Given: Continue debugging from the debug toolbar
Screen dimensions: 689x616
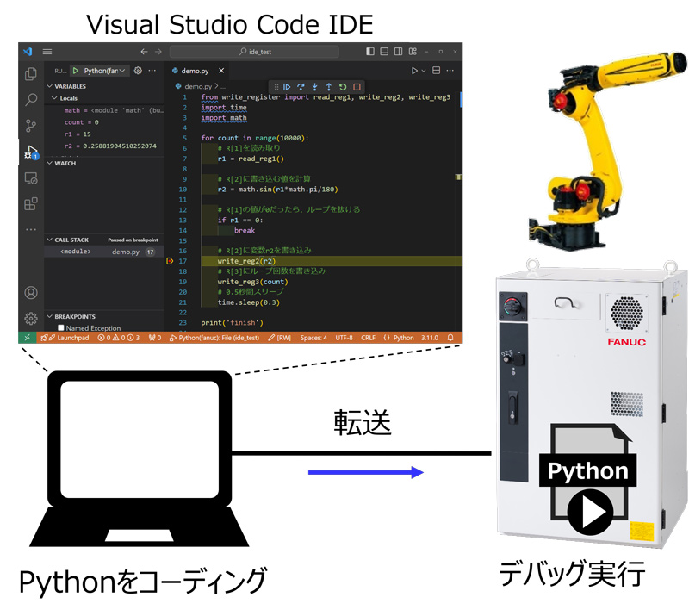Looking at the screenshot, I should pos(287,87).
